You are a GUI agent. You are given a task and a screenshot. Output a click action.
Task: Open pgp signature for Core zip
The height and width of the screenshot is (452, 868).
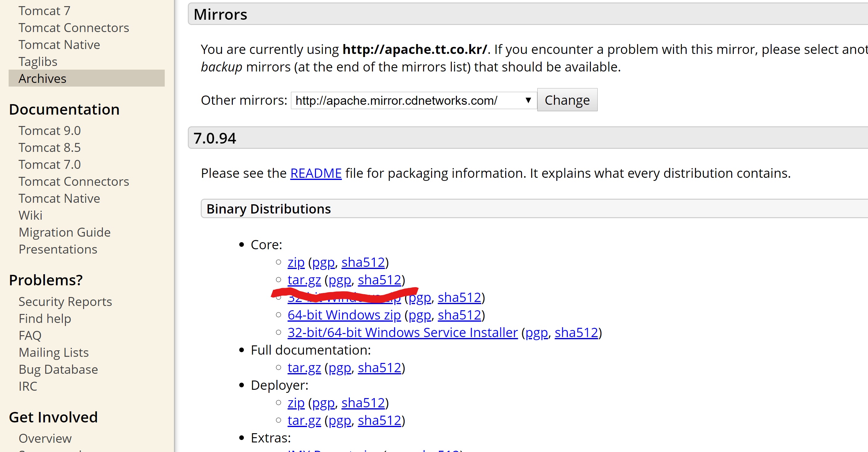[x=323, y=263]
